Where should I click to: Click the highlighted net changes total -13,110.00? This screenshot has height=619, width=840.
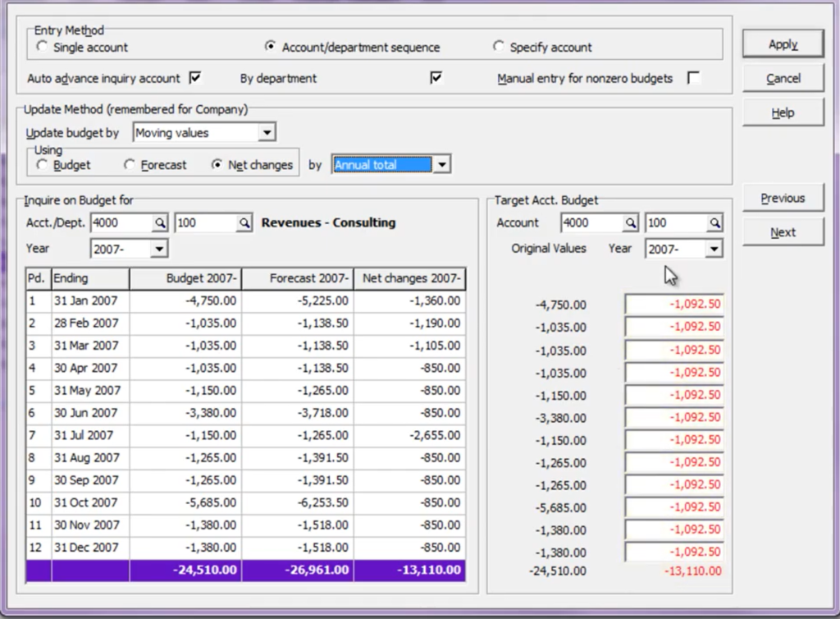[429, 571]
